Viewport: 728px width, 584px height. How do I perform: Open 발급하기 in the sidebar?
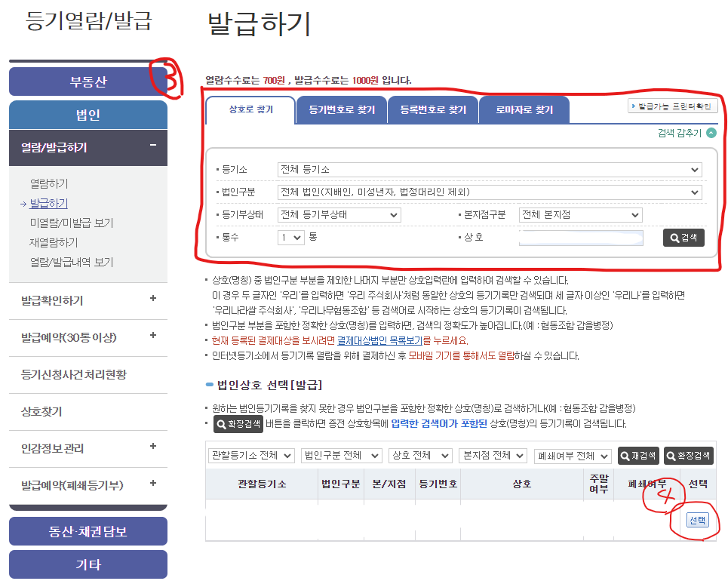49,203
